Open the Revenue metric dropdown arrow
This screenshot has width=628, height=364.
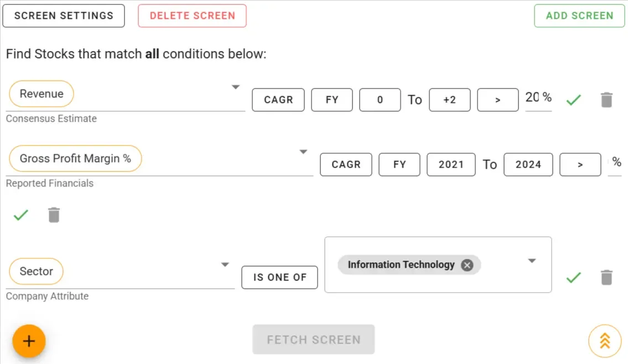click(x=236, y=87)
